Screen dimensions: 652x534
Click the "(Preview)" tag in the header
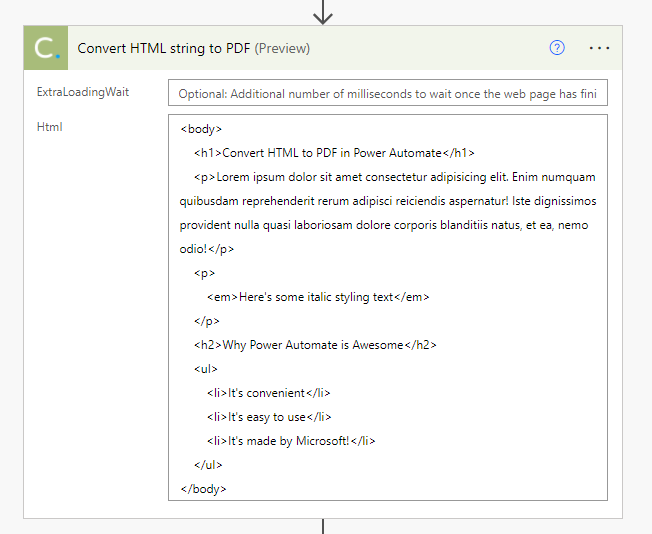283,48
